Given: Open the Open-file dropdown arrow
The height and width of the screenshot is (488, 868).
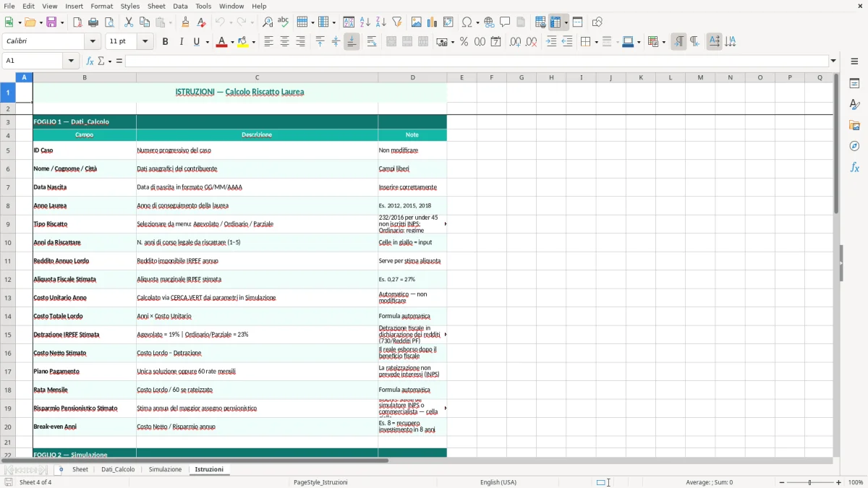Looking at the screenshot, I should pyautogui.click(x=40, y=22).
